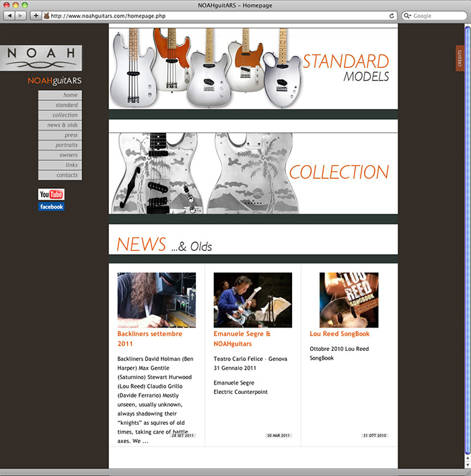Click the yellow minimize window button
Viewport: 471px width, 476px height.
(x=15, y=5)
